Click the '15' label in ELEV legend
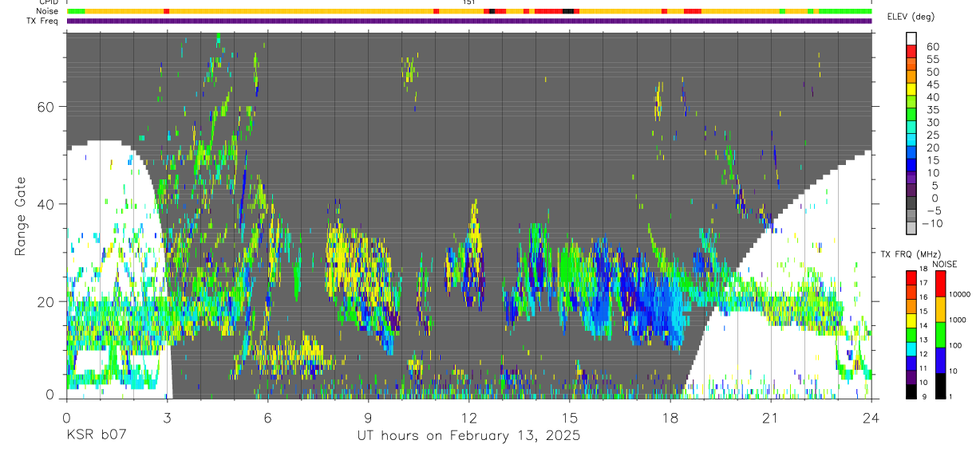The image size is (980, 452). click(932, 160)
